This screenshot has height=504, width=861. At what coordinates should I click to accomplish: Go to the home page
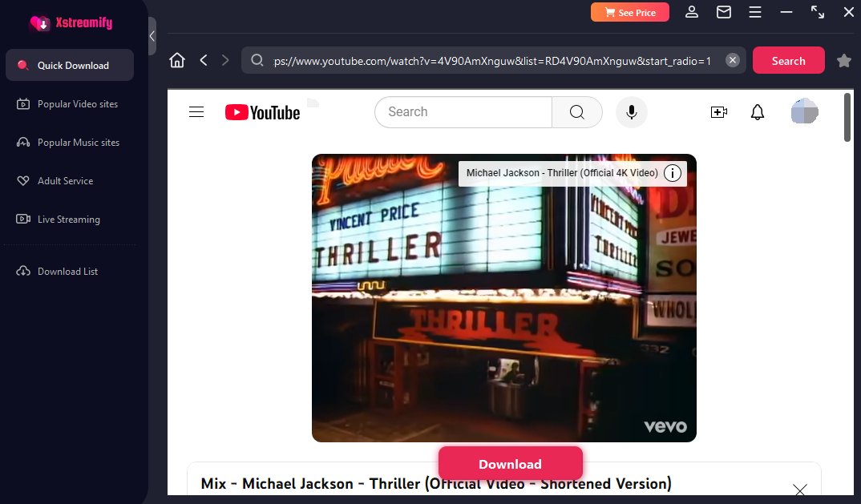[177, 60]
